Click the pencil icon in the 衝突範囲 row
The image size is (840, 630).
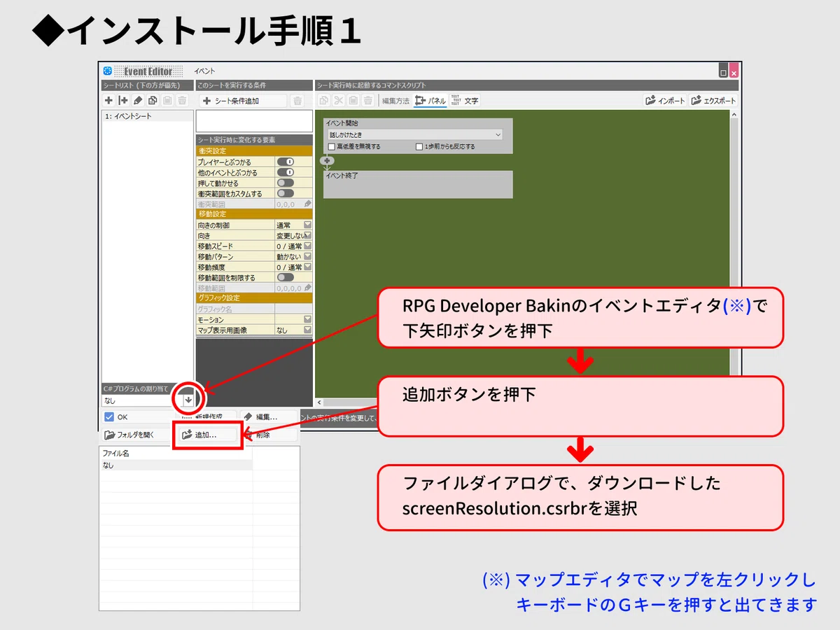click(x=308, y=204)
